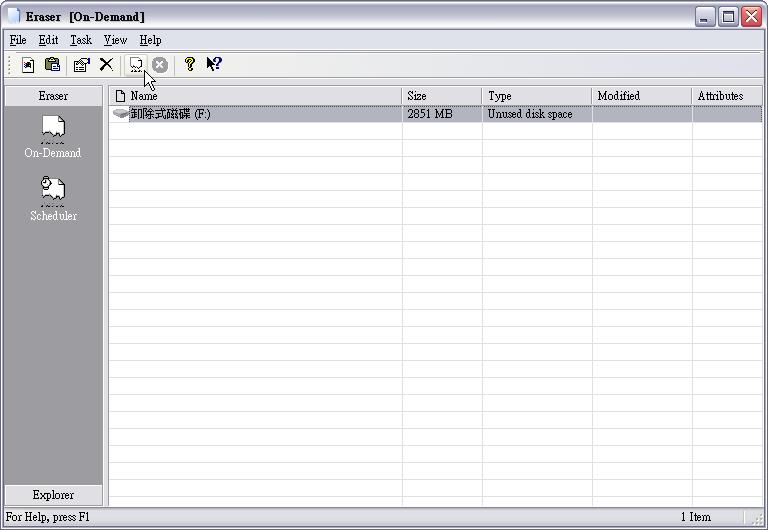This screenshot has height=530, width=768.
Task: Switch to the Explorer sidebar group
Action: [x=53, y=495]
